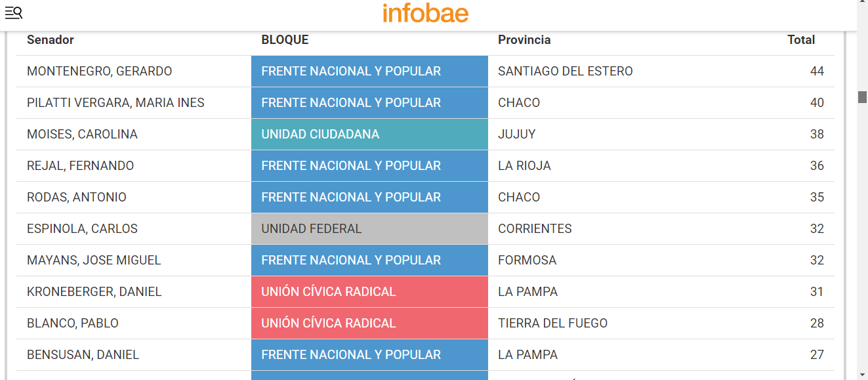Click the Total column header
The image size is (868, 380).
801,40
